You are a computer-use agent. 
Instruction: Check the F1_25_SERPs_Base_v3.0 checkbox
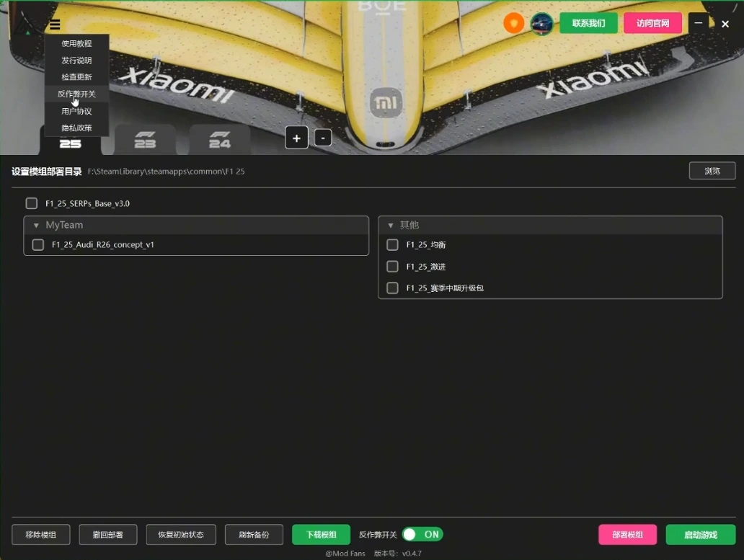click(x=32, y=203)
